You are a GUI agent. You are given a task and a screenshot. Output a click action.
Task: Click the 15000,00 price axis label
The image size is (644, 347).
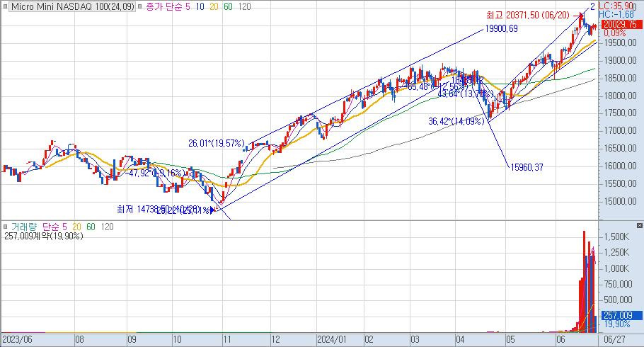[621, 201]
